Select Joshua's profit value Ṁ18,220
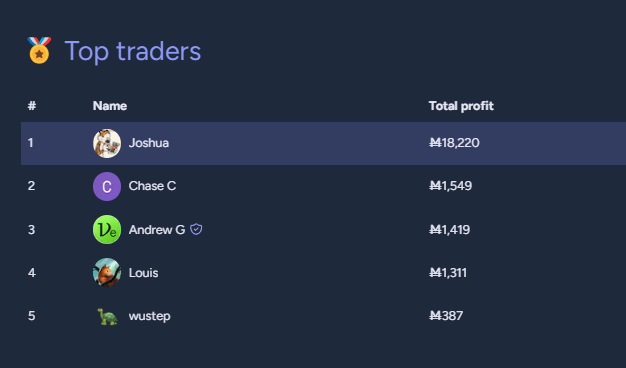The image size is (626, 368). (454, 143)
